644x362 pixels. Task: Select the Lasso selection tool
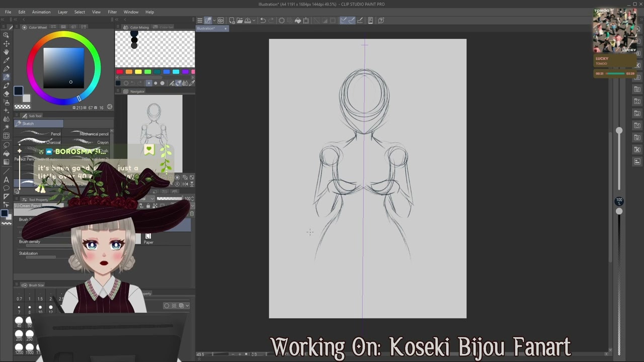6,145
